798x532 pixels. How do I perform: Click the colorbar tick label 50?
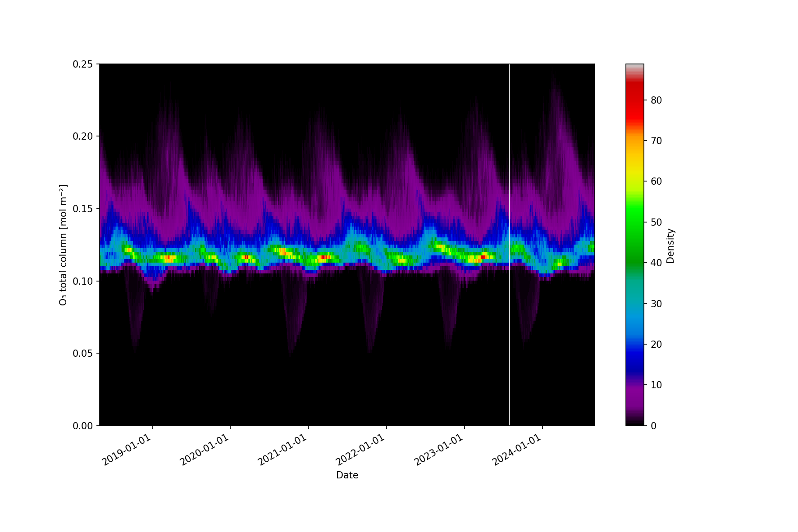click(x=656, y=223)
